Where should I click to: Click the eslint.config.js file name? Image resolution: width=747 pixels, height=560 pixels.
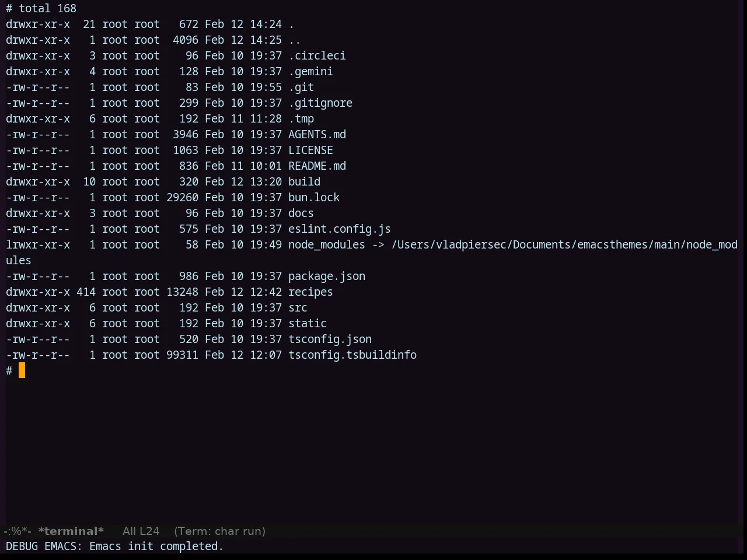pos(340,229)
